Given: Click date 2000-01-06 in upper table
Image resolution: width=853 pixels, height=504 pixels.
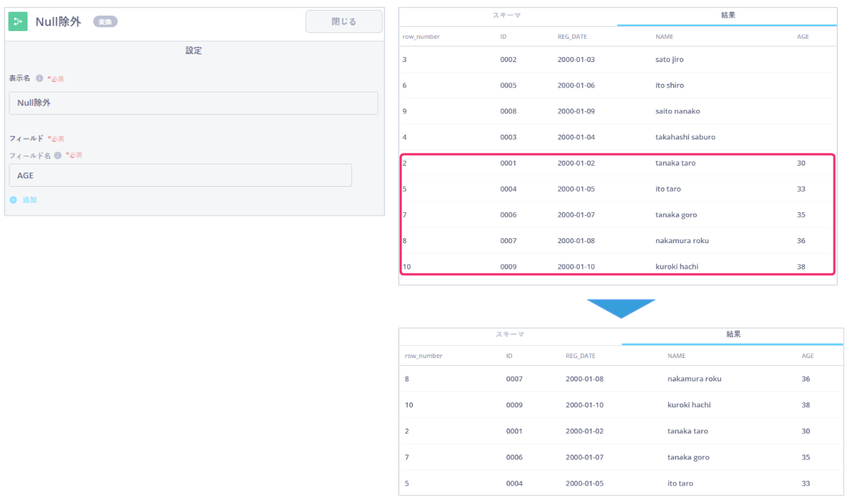Looking at the screenshot, I should (576, 85).
